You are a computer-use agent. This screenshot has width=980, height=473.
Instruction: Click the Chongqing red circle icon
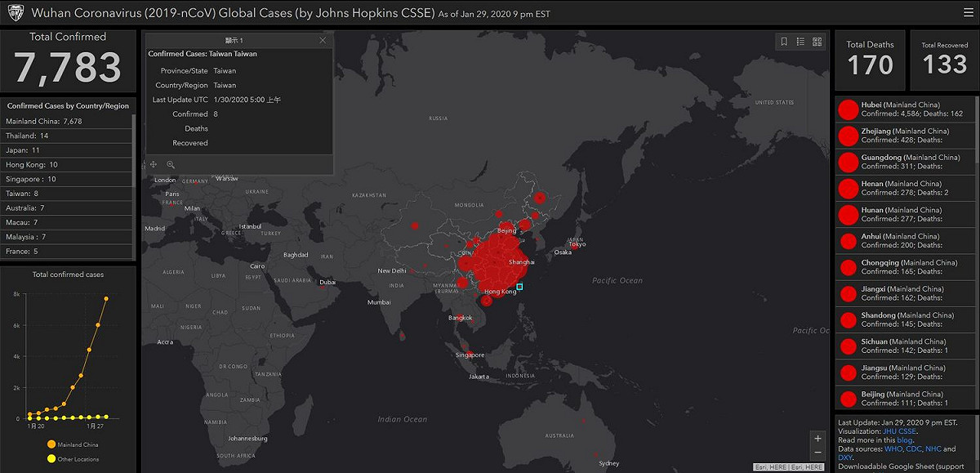pyautogui.click(x=848, y=267)
